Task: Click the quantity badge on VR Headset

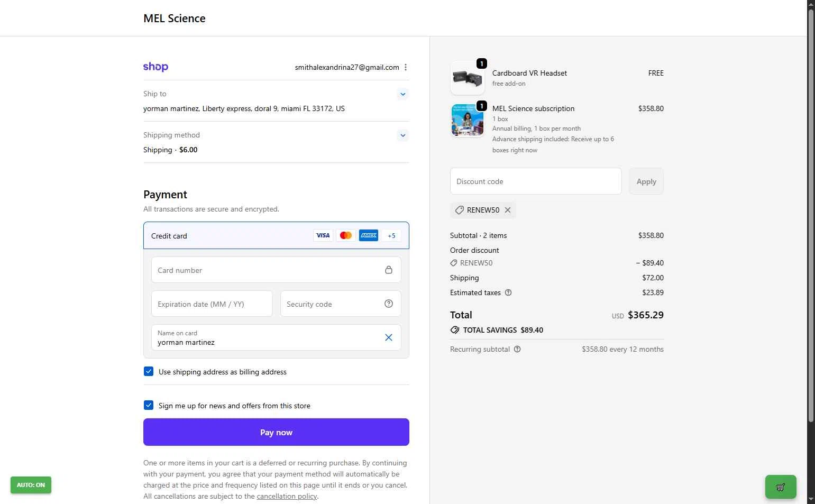Action: point(482,63)
